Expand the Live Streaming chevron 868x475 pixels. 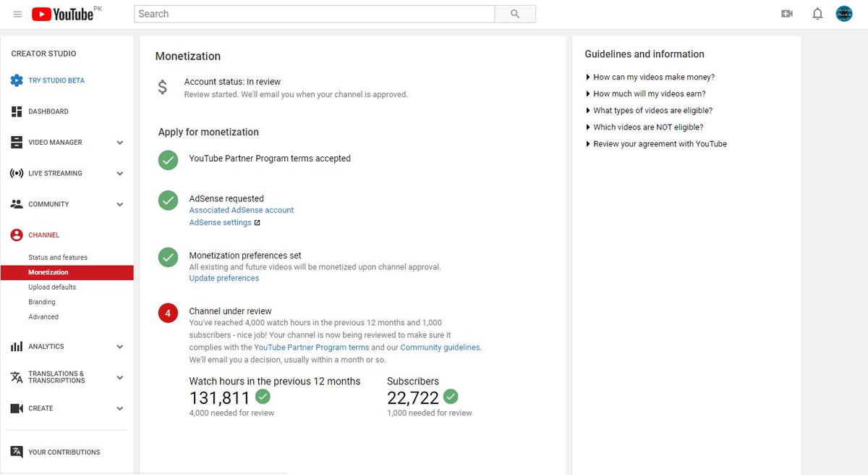pyautogui.click(x=120, y=174)
